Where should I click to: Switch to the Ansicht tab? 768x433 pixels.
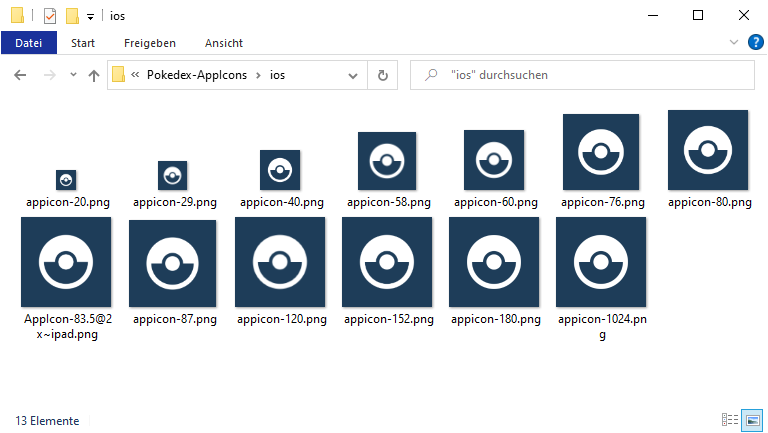[x=224, y=43]
